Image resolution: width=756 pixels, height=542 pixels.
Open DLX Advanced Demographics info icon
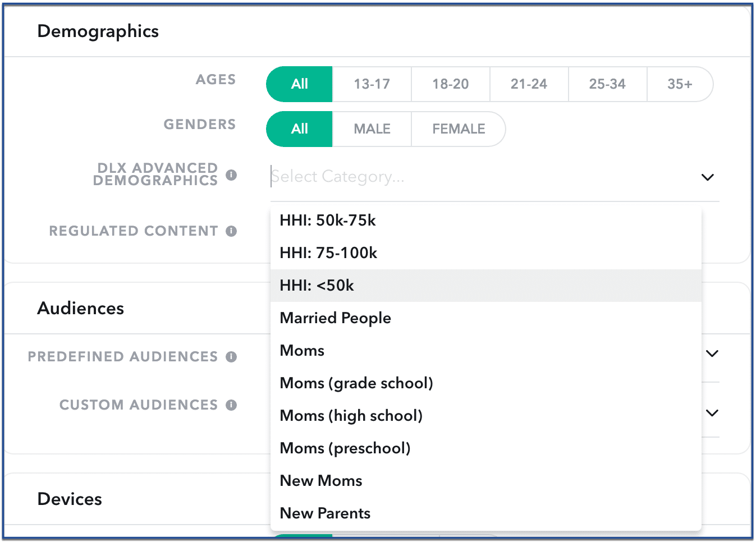[x=231, y=175]
